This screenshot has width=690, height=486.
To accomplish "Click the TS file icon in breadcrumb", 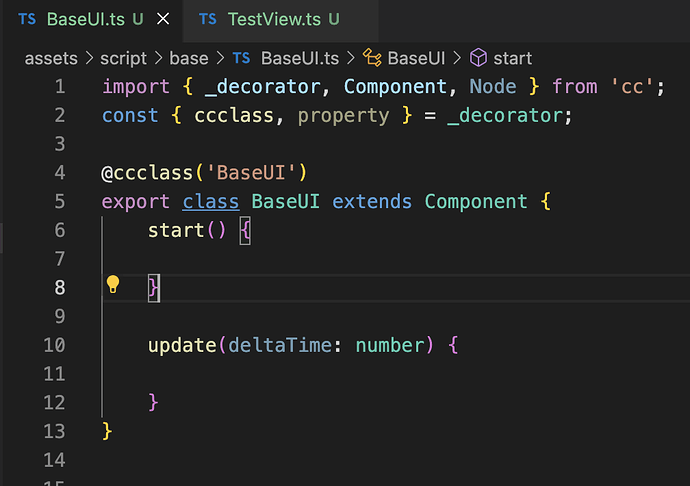I will [x=241, y=58].
